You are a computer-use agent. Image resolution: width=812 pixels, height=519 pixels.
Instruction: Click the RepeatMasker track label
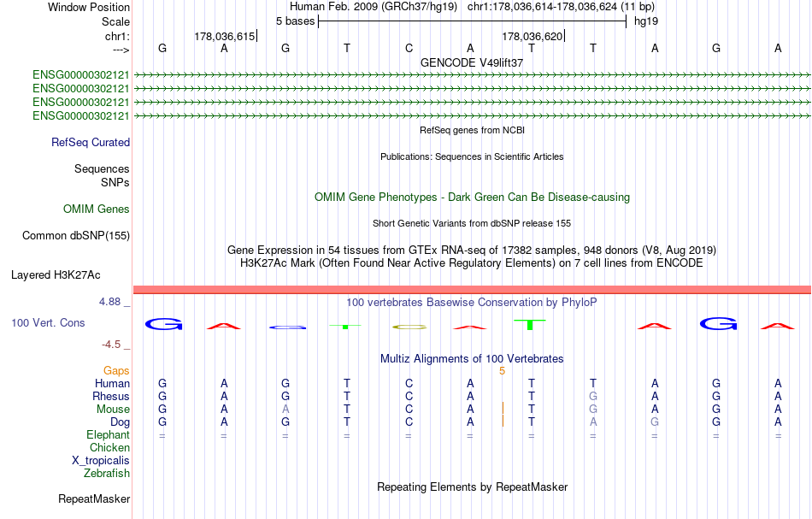[x=94, y=499]
